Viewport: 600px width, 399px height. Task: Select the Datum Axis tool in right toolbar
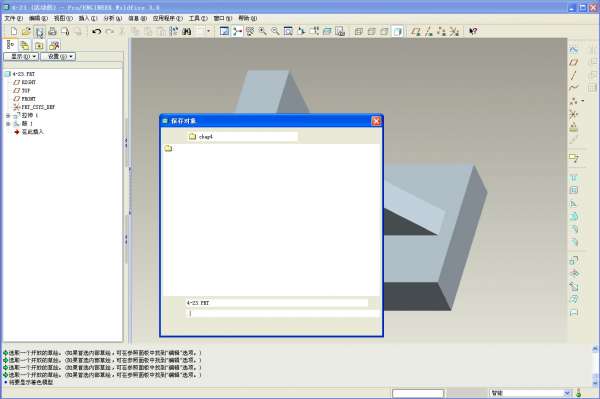point(573,75)
